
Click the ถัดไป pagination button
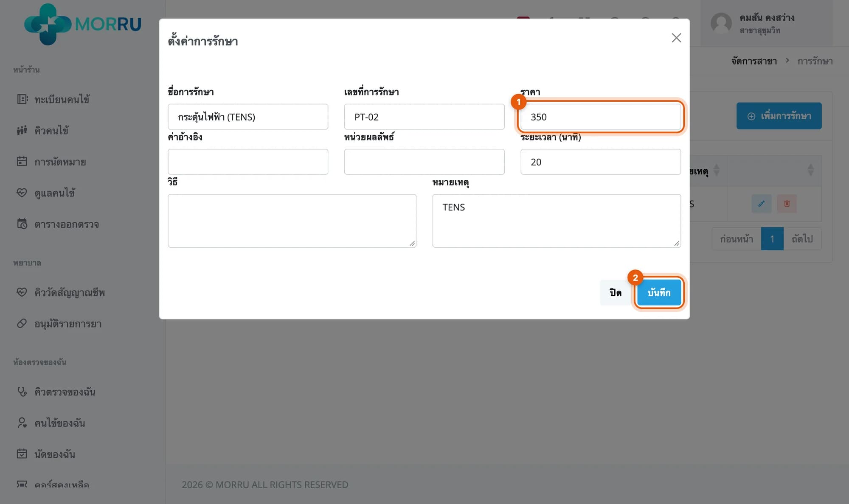(802, 239)
